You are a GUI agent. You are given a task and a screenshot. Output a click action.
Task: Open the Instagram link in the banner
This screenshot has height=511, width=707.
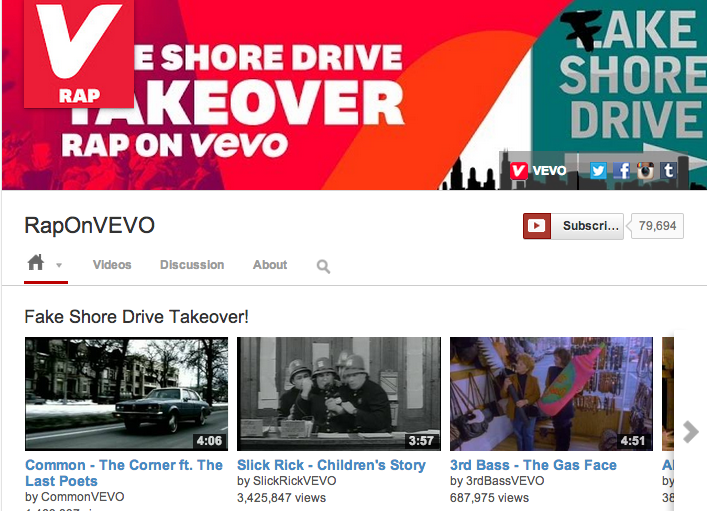pyautogui.click(x=645, y=170)
